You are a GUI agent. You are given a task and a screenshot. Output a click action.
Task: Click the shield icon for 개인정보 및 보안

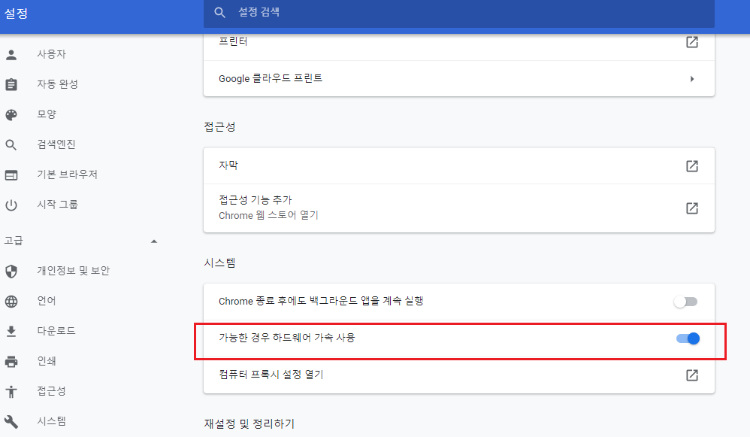12,271
